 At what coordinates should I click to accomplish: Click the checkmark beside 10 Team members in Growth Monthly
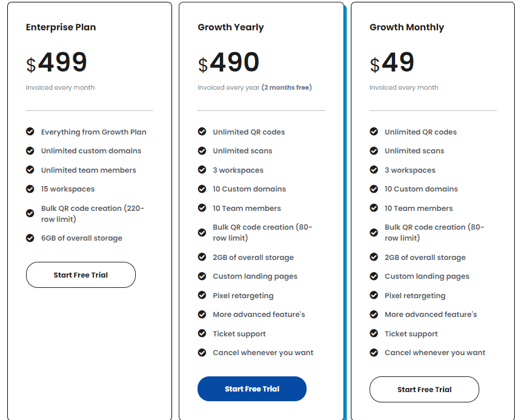point(373,208)
